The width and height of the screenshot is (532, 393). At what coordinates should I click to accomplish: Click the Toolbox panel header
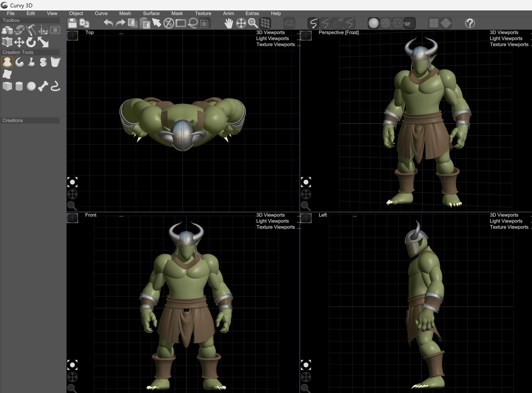tap(30, 20)
